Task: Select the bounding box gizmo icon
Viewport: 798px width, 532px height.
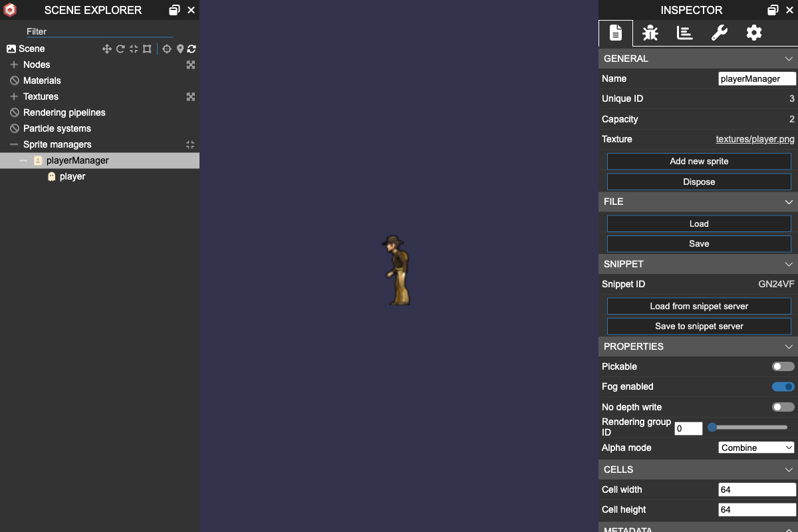Action: click(146, 49)
